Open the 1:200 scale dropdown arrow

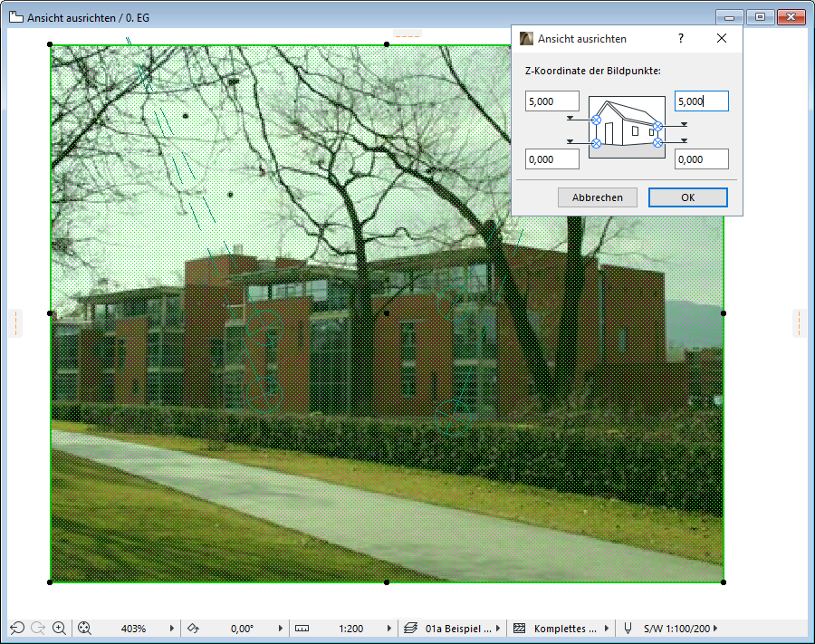[x=388, y=628]
